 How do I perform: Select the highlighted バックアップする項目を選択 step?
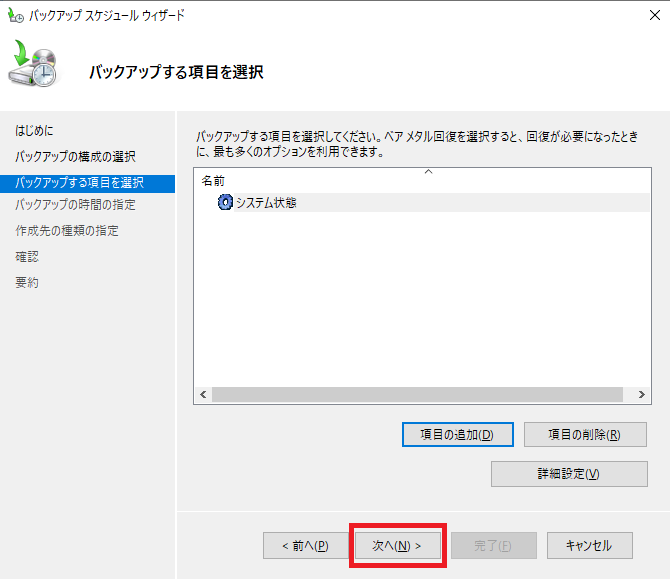[80, 183]
